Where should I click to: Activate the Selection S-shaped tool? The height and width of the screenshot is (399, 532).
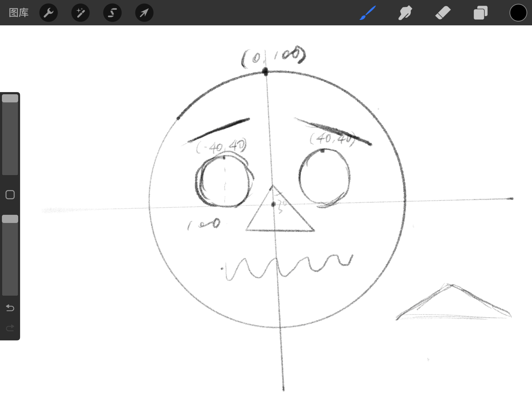(x=112, y=12)
